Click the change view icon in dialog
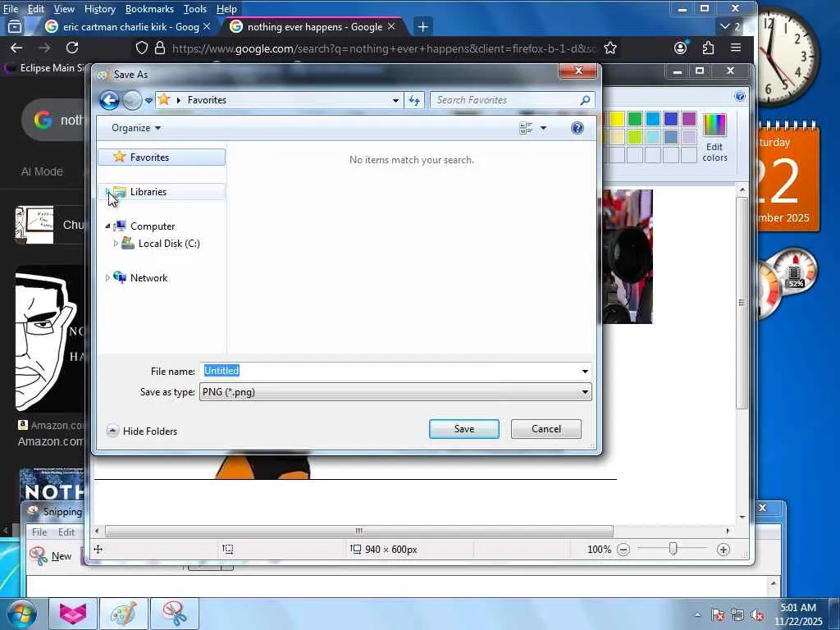This screenshot has height=630, width=840. pyautogui.click(x=526, y=127)
